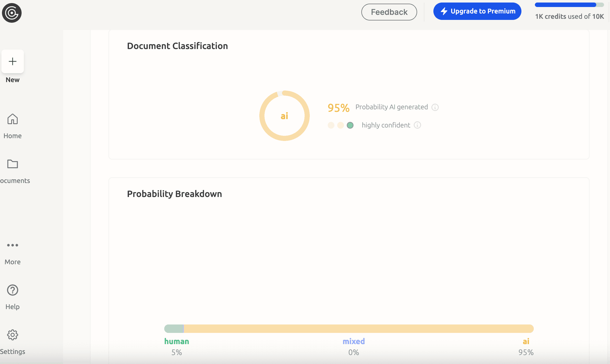Viewport: 610px width, 364px height.
Task: Open the Documents folder icon
Action: pyautogui.click(x=13, y=164)
